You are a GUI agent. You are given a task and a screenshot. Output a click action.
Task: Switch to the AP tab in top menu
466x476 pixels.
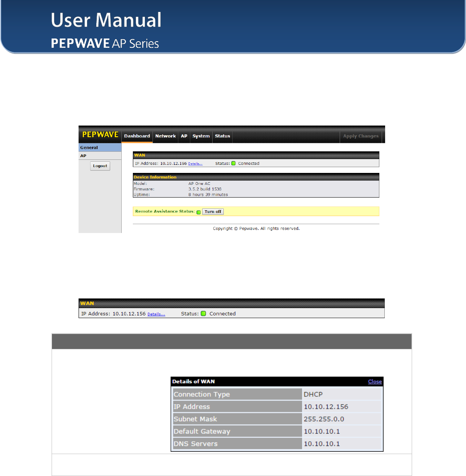pyautogui.click(x=184, y=136)
